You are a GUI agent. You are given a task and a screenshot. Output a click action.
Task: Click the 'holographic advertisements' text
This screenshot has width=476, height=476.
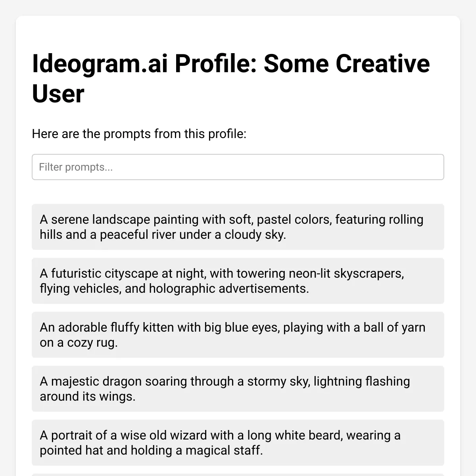coord(229,288)
